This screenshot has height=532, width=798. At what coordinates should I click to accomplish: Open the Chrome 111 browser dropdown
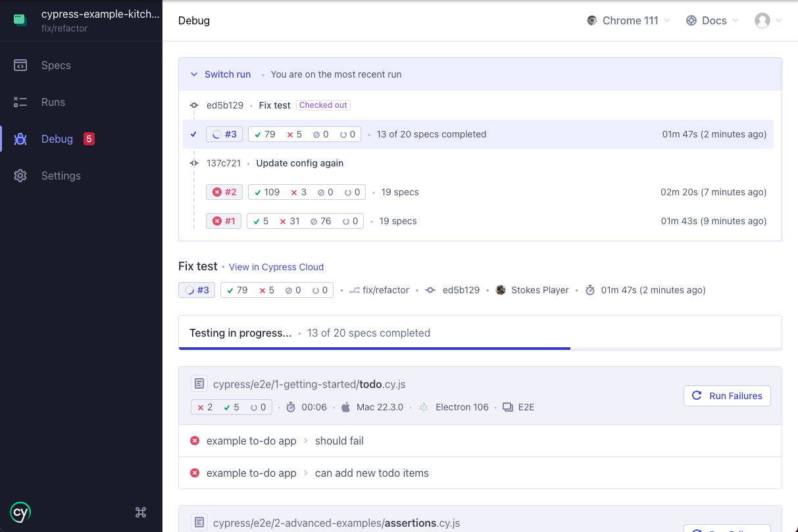[628, 20]
